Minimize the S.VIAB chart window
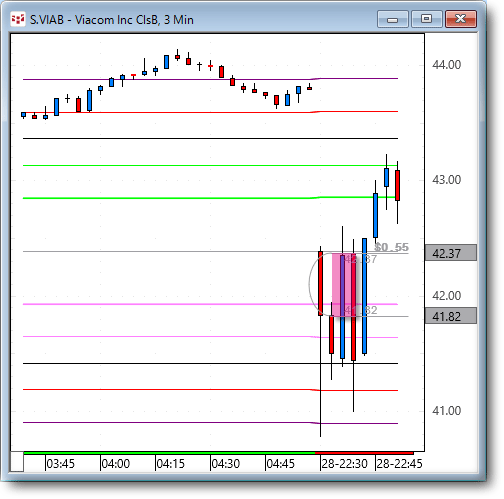The width and height of the screenshot is (504, 499). [x=393, y=19]
